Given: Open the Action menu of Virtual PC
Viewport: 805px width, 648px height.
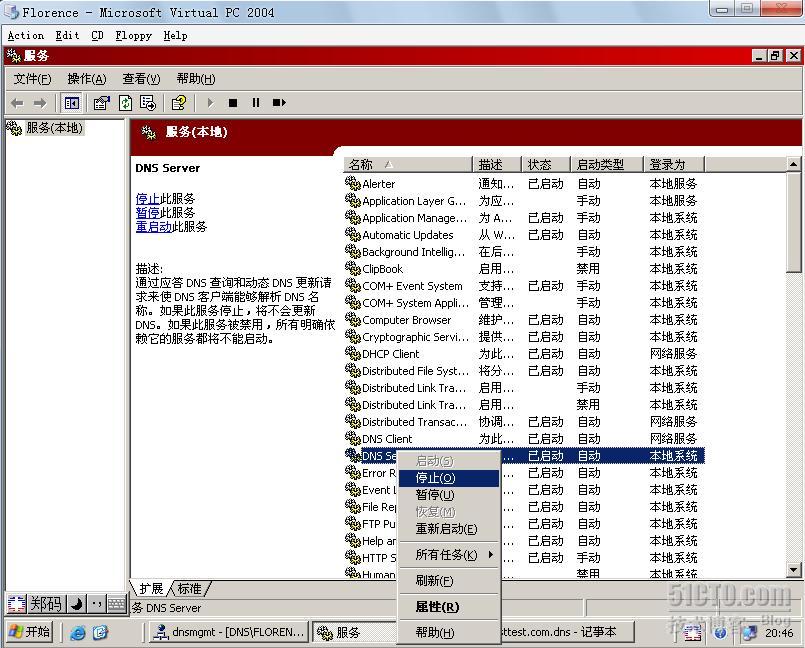Looking at the screenshot, I should point(26,35).
